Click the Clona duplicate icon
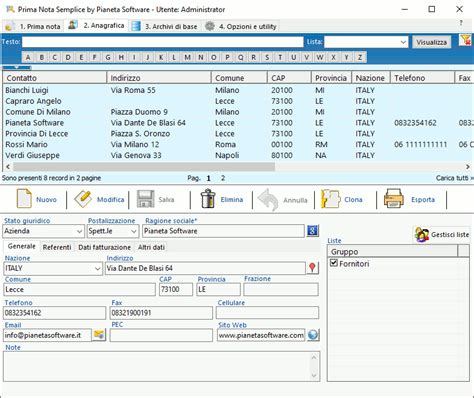Viewport: 474px width, 398px height. click(330, 199)
